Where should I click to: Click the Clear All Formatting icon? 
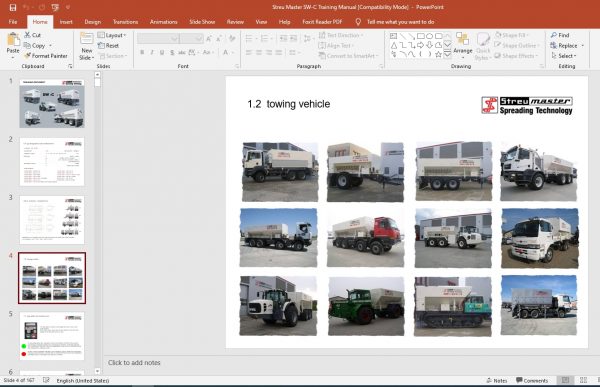coord(232,38)
